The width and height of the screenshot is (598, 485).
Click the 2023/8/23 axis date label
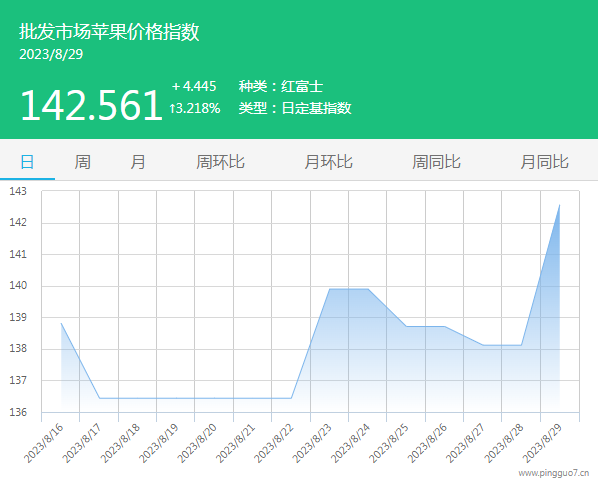(x=313, y=443)
